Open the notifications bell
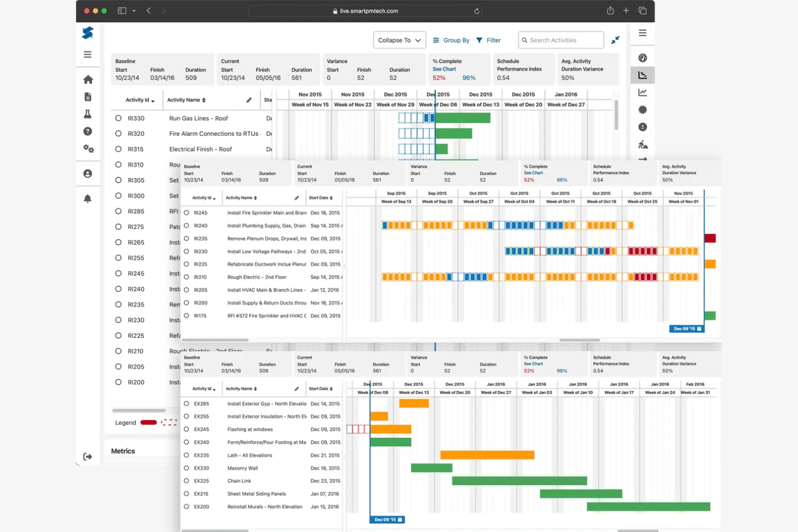The width and height of the screenshot is (798, 532). click(x=88, y=198)
